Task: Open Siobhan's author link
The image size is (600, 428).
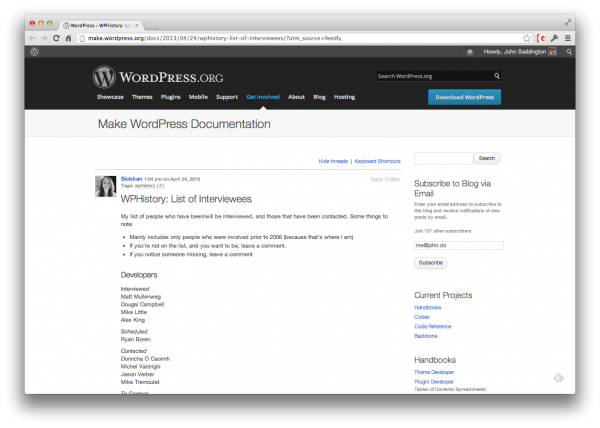Action: click(x=131, y=179)
